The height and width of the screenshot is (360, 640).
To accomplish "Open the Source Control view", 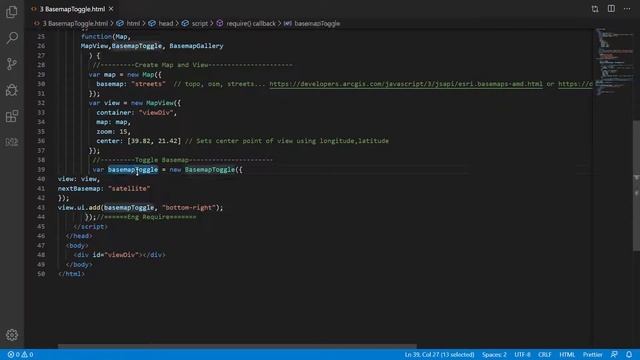I will click(12, 64).
